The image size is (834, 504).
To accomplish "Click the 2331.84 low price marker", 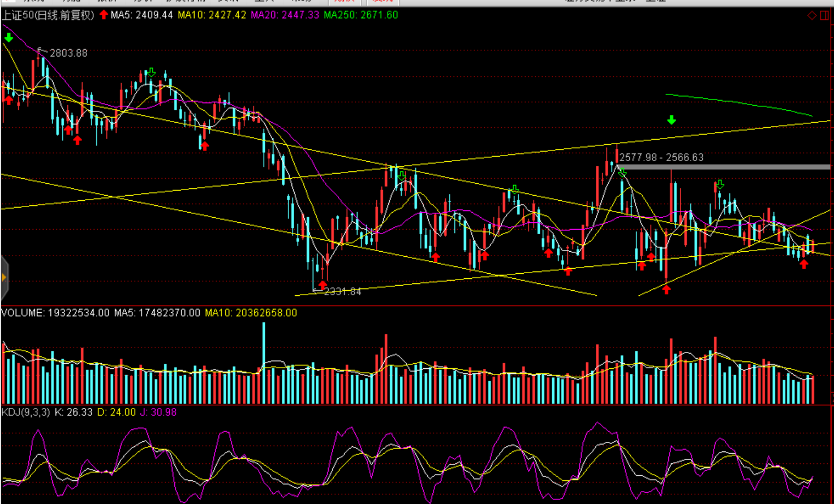I will (342, 291).
